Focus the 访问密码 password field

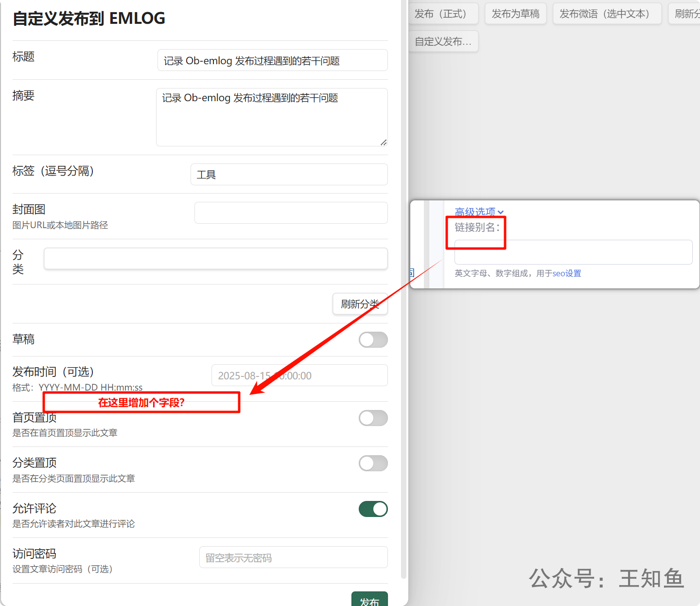pyautogui.click(x=293, y=557)
